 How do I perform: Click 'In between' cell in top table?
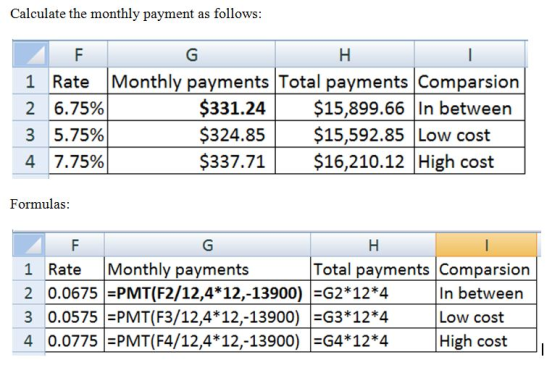(x=470, y=108)
